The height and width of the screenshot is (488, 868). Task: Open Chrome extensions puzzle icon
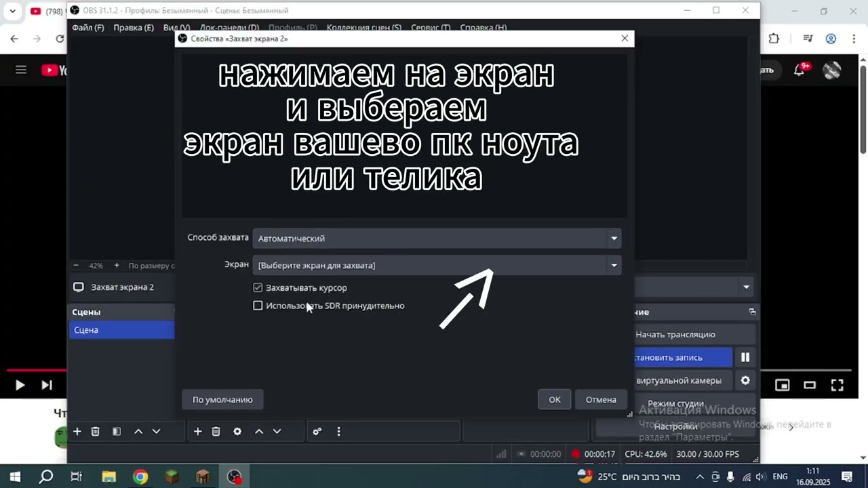[x=774, y=39]
